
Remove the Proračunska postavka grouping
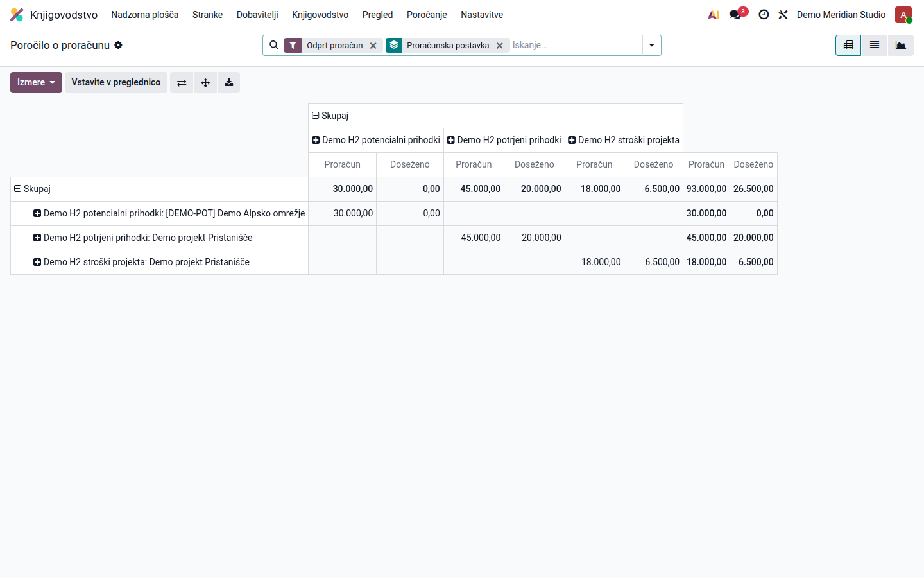click(x=499, y=46)
